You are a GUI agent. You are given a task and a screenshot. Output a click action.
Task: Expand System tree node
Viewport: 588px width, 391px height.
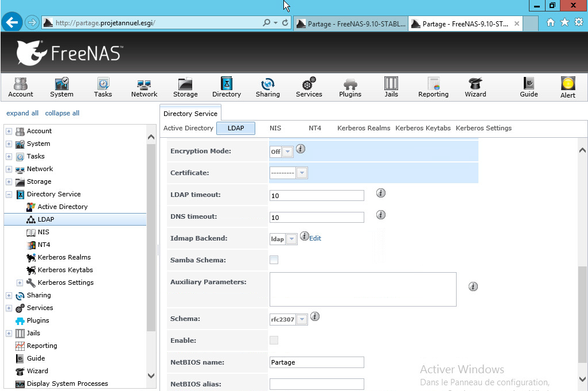point(9,144)
